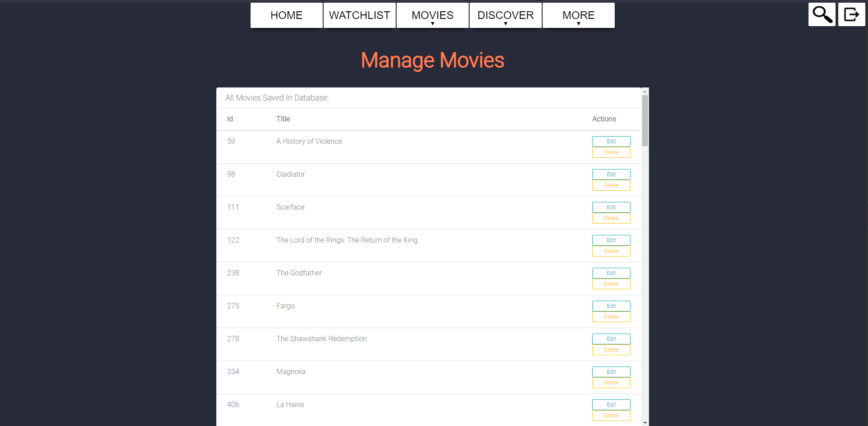The width and height of the screenshot is (868, 426).
Task: Expand the MOVIES dropdown menu
Action: (x=433, y=15)
